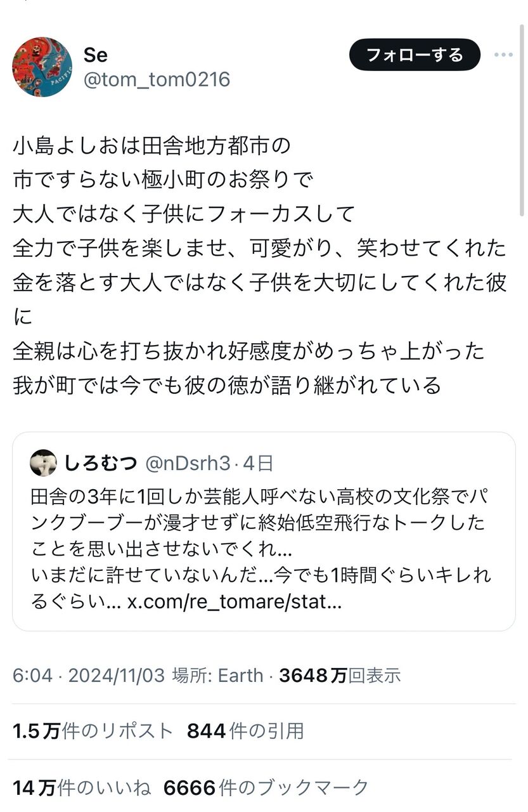The image size is (528, 812).
Task: Click the 6666件のブックマーク count
Action: click(x=266, y=788)
